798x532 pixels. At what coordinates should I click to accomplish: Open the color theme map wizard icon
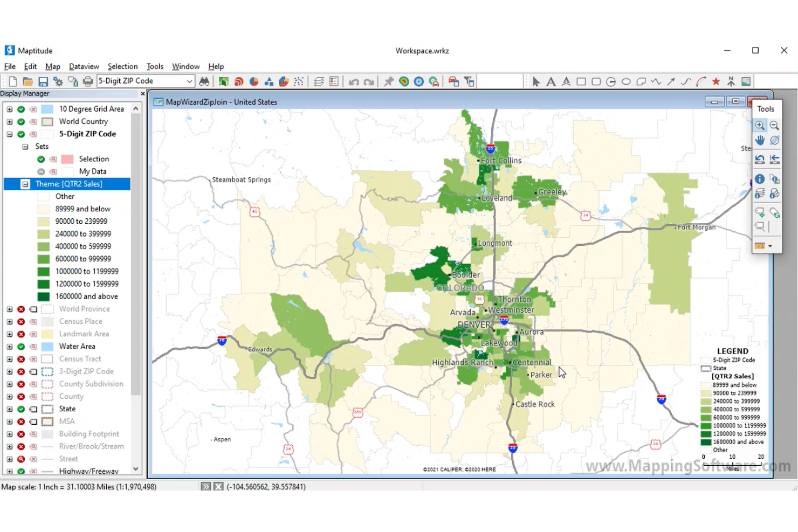click(223, 81)
